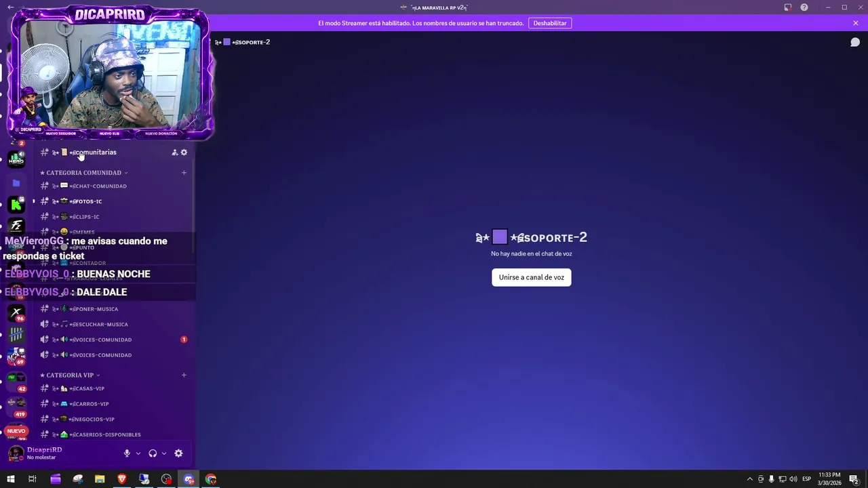Dismiss the Streamer mode banner

tap(856, 23)
